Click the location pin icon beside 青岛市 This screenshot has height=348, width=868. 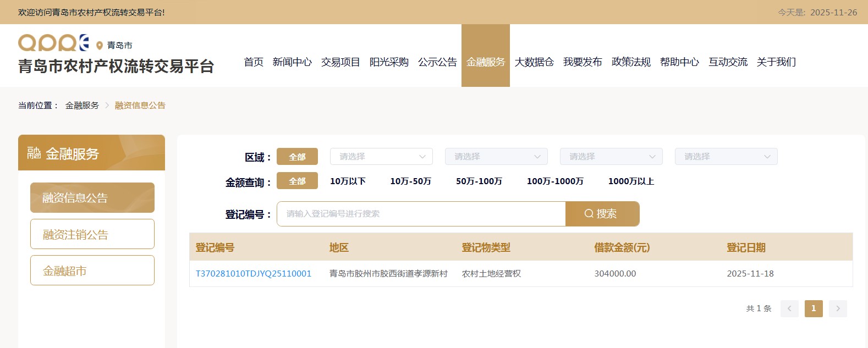tap(100, 46)
